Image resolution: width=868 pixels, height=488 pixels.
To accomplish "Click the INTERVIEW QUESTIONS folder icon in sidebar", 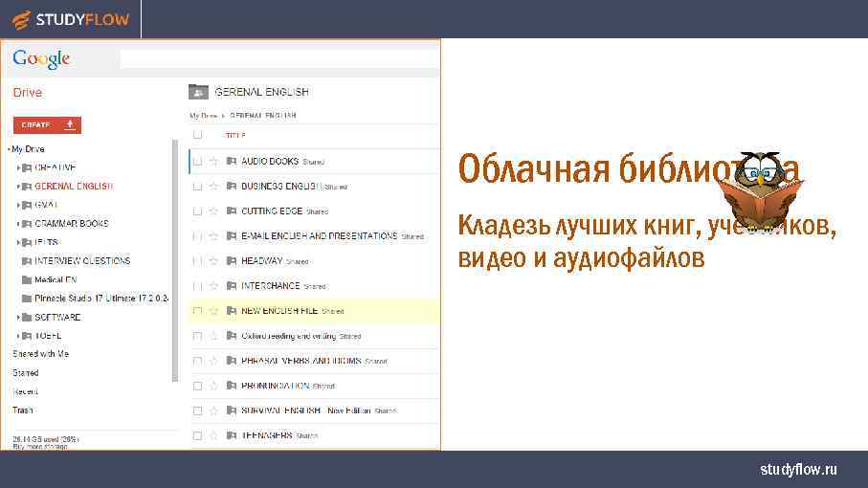I will click(x=26, y=261).
